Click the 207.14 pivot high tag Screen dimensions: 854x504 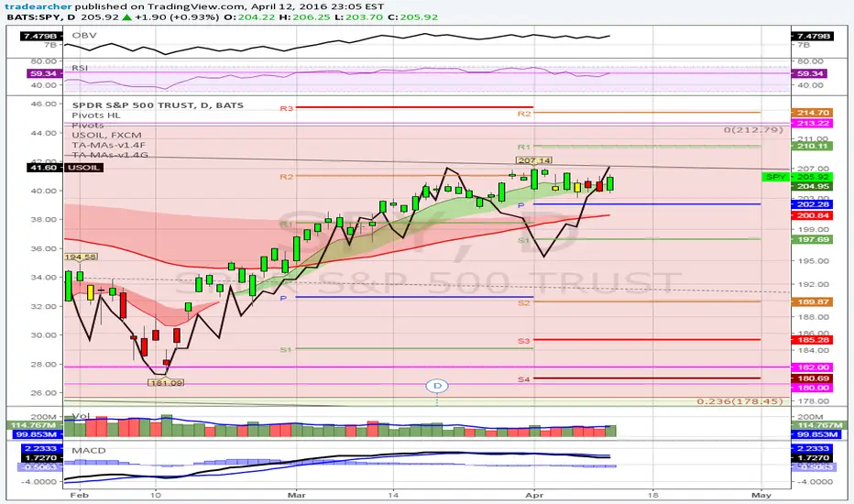click(x=534, y=160)
